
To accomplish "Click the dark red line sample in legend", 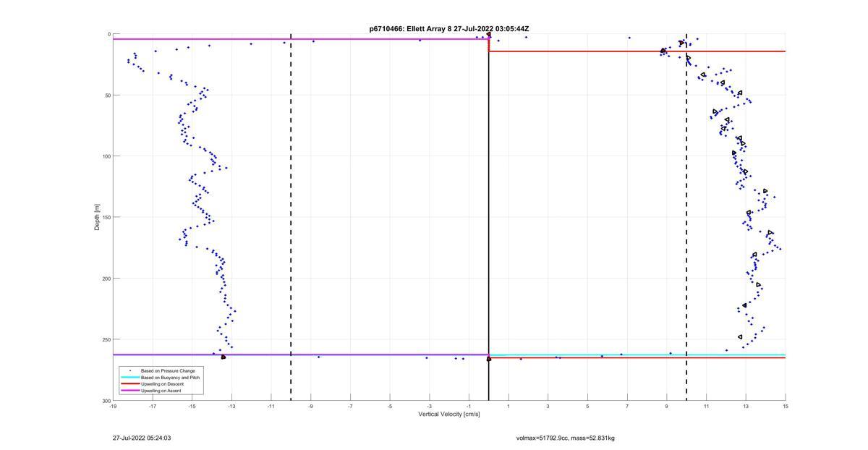I will tap(129, 384).
